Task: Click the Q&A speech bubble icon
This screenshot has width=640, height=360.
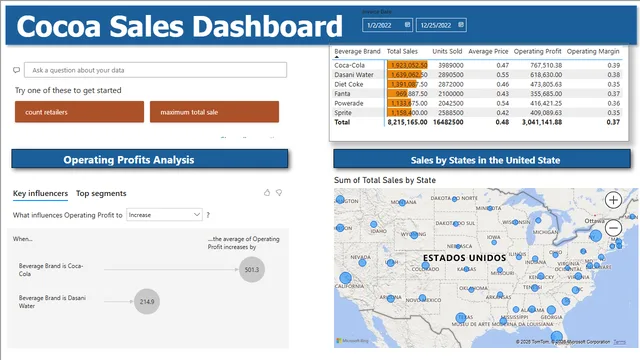Action: (x=16, y=70)
